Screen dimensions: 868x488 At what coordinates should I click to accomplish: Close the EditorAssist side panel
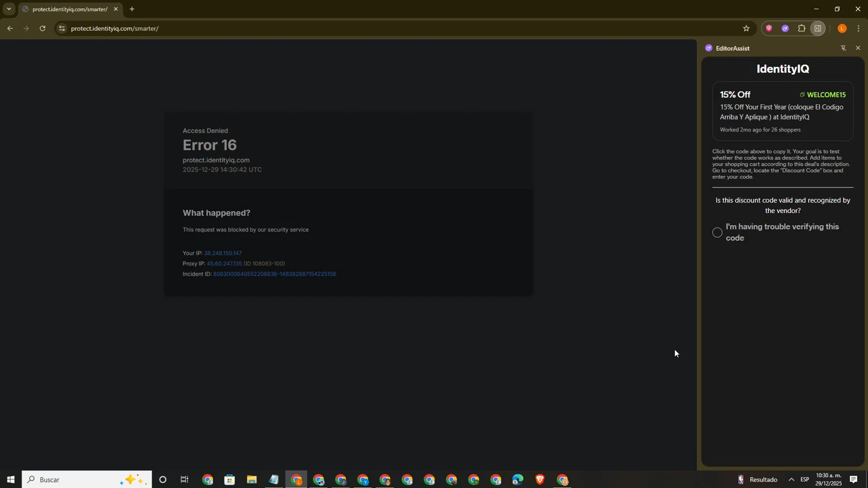858,48
